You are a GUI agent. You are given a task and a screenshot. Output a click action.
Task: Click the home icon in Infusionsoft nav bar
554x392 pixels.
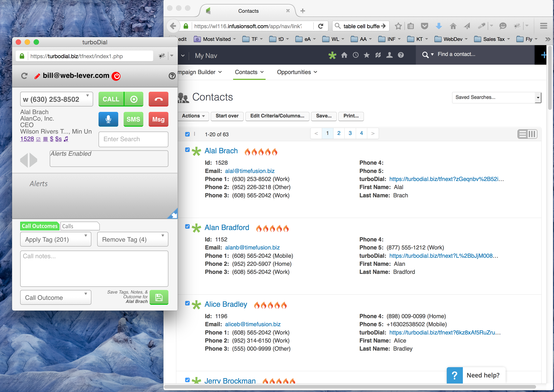pos(344,55)
